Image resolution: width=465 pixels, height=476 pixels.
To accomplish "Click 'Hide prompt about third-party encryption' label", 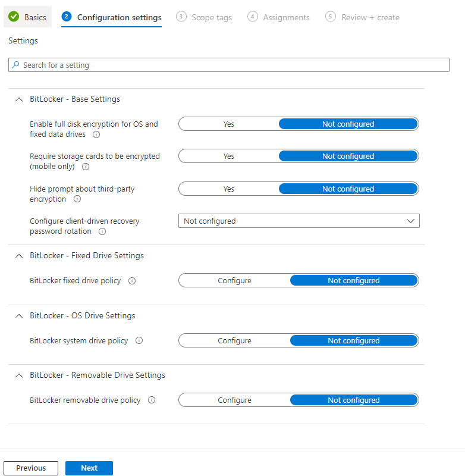I will (x=82, y=194).
